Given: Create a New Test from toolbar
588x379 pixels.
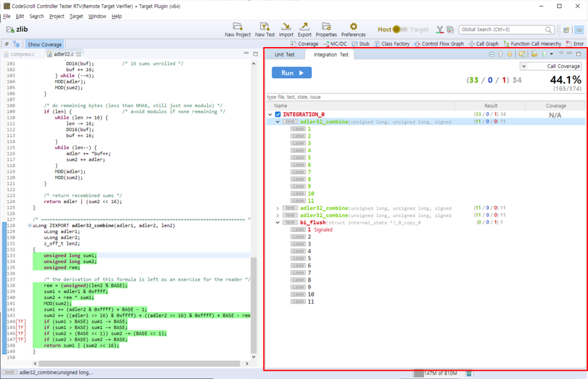Looking at the screenshot, I should (265, 26).
